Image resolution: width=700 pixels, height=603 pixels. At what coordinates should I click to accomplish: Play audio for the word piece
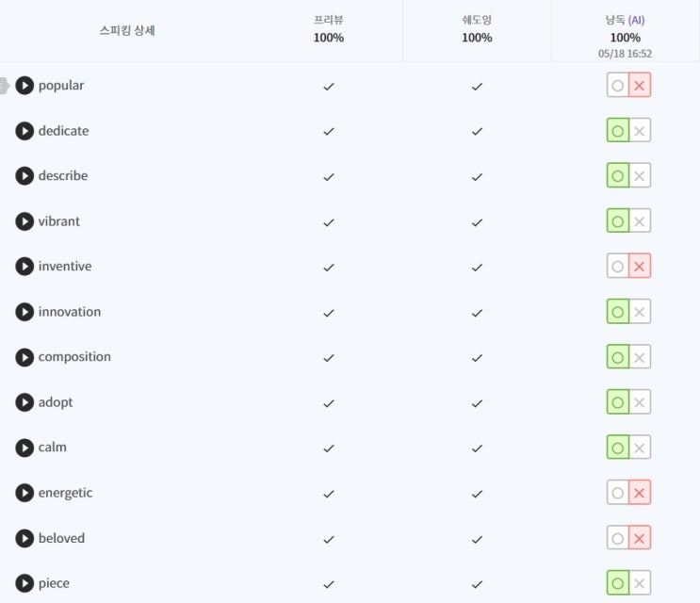(x=24, y=583)
